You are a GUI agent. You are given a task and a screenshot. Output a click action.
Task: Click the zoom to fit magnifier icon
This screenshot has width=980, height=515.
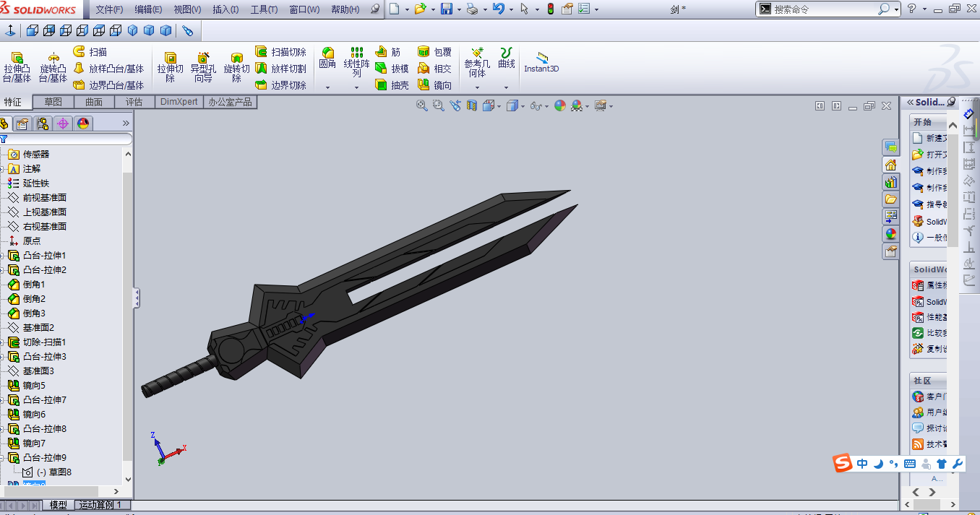click(x=421, y=105)
